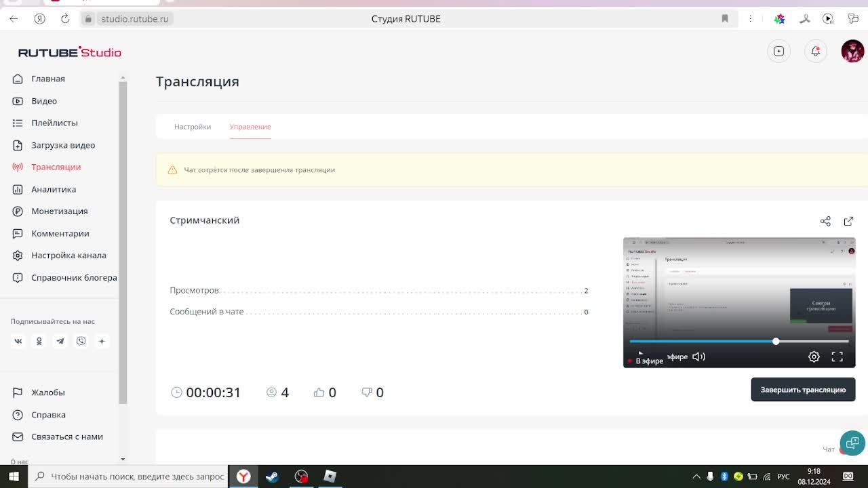Screen dimensions: 868x488
Task: Click the player progress slider handle
Action: point(776,341)
